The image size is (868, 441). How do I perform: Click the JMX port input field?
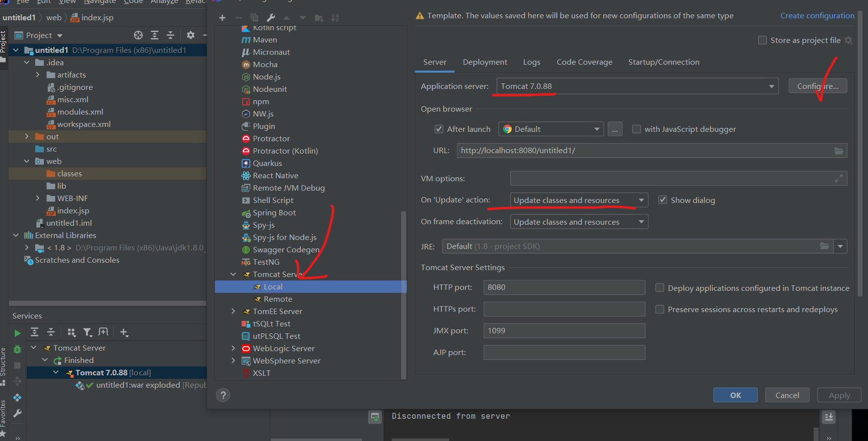(x=564, y=331)
